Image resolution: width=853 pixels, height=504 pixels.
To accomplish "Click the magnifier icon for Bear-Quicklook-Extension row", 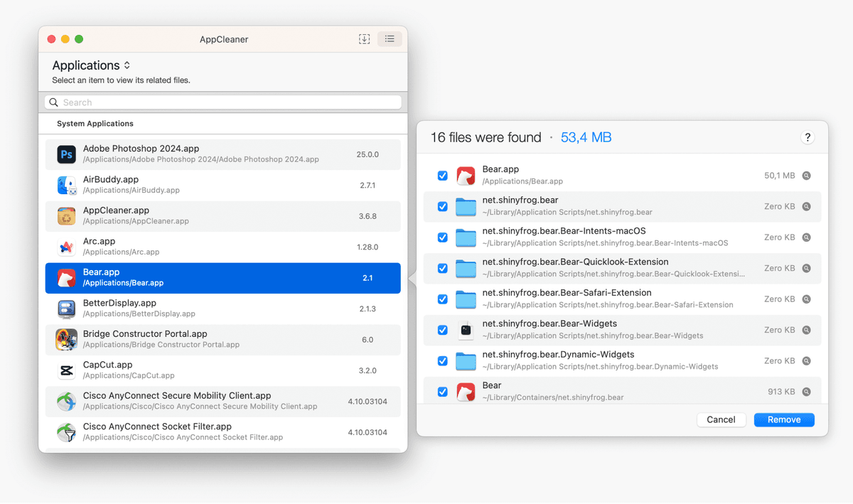I will [x=806, y=269].
